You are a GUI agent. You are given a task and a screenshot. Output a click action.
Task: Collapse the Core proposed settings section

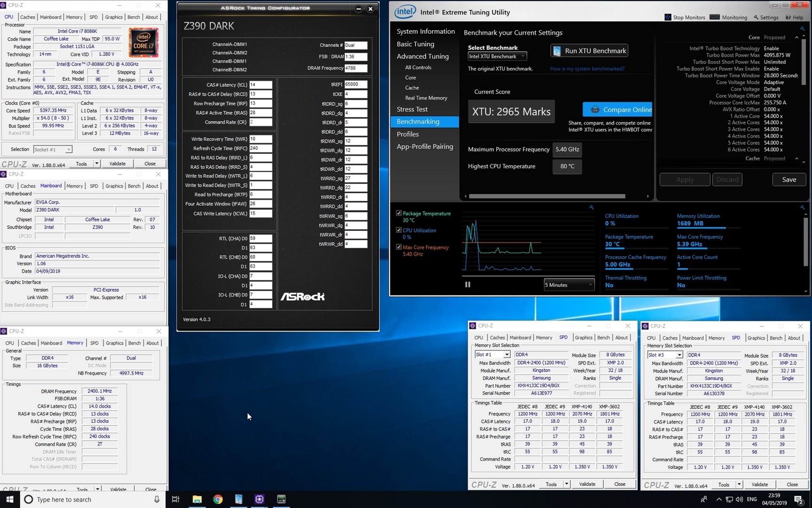(x=796, y=37)
